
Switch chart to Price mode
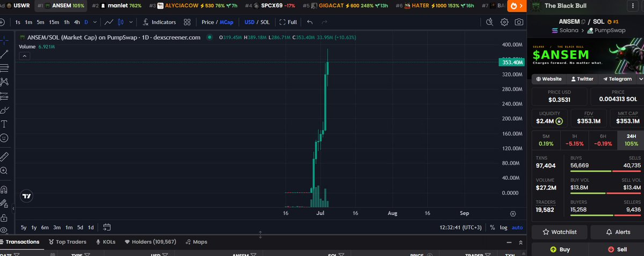(x=207, y=22)
